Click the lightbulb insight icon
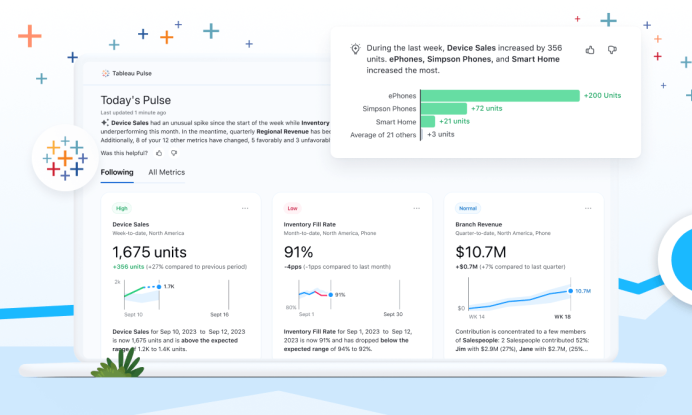Viewport: 692px width, 415px height. click(x=354, y=48)
